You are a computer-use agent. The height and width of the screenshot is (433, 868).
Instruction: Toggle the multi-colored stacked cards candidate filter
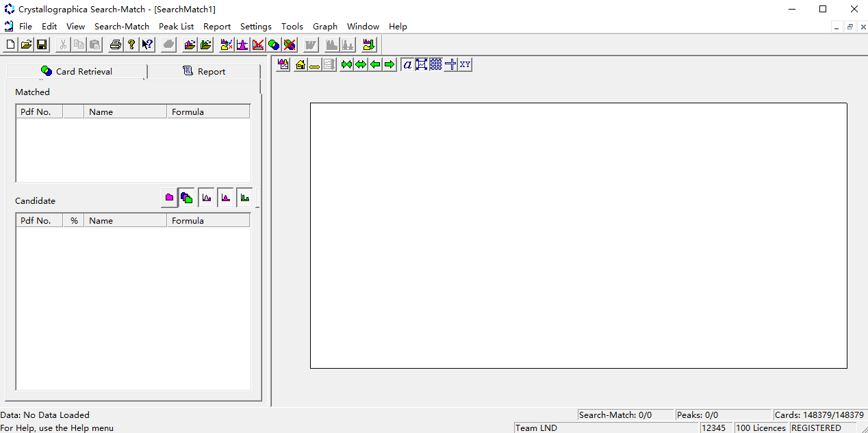pyautogui.click(x=187, y=198)
